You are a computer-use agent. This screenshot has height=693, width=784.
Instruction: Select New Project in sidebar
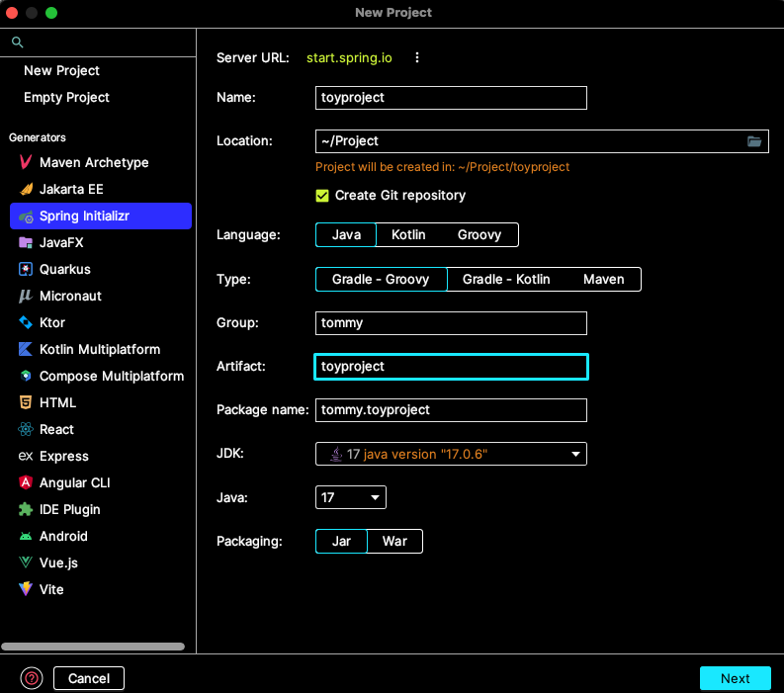(x=61, y=71)
